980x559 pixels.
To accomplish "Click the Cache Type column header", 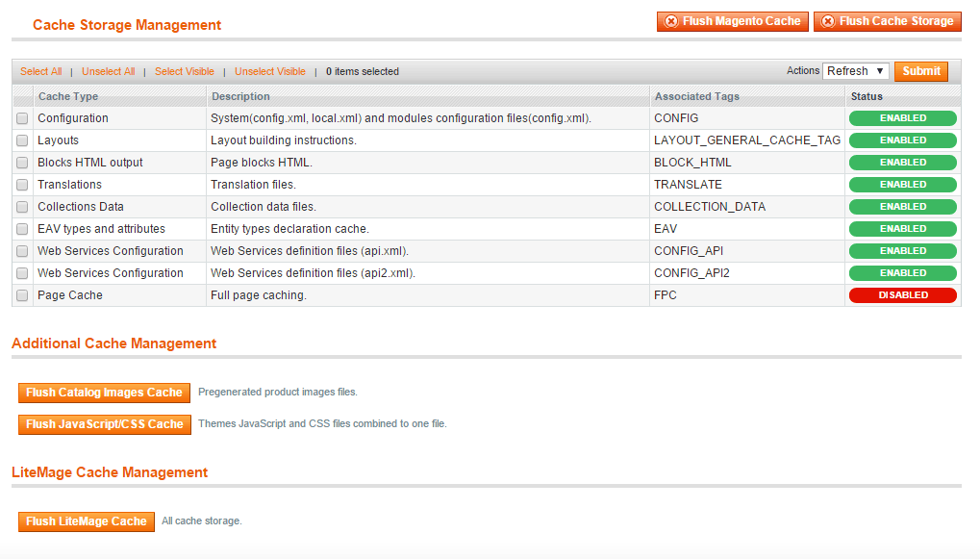I will pos(68,96).
